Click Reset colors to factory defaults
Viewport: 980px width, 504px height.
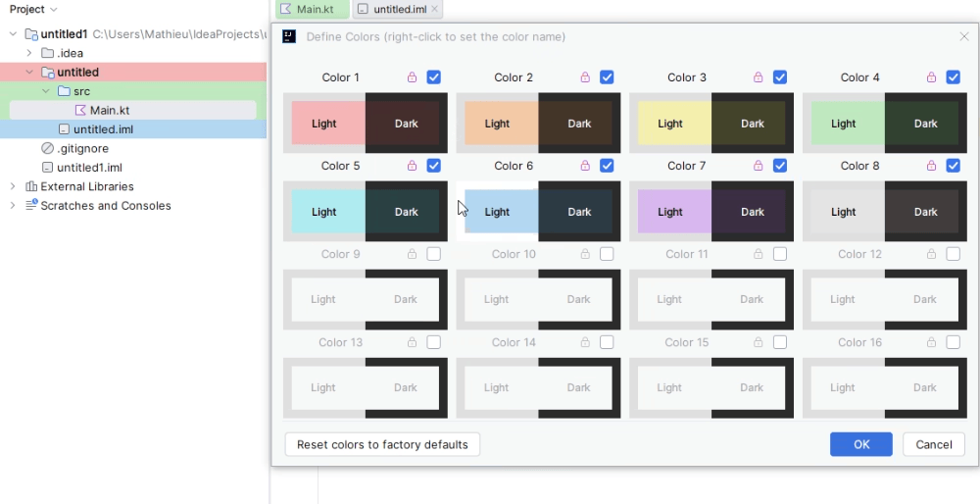coord(382,444)
